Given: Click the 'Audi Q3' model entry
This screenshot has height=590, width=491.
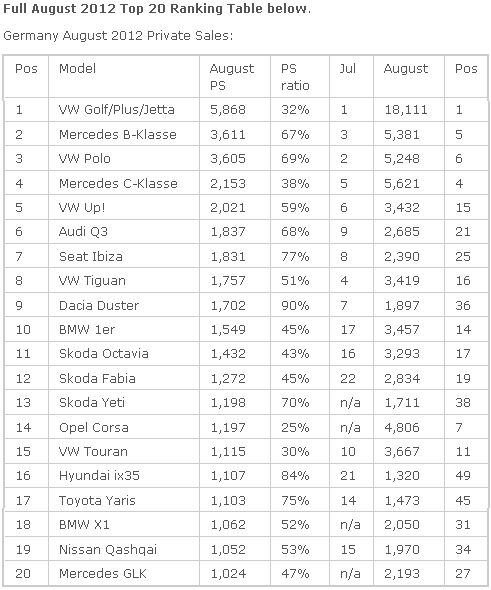Looking at the screenshot, I should pos(83,232).
